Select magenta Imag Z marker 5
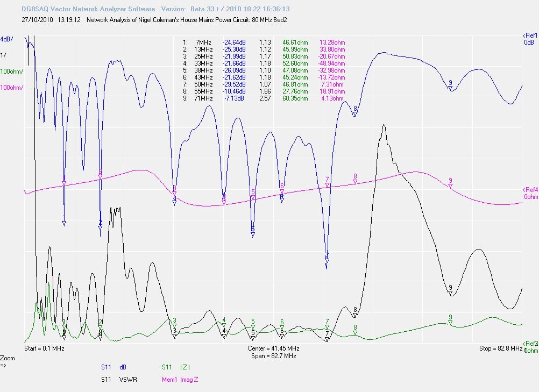 253,198
